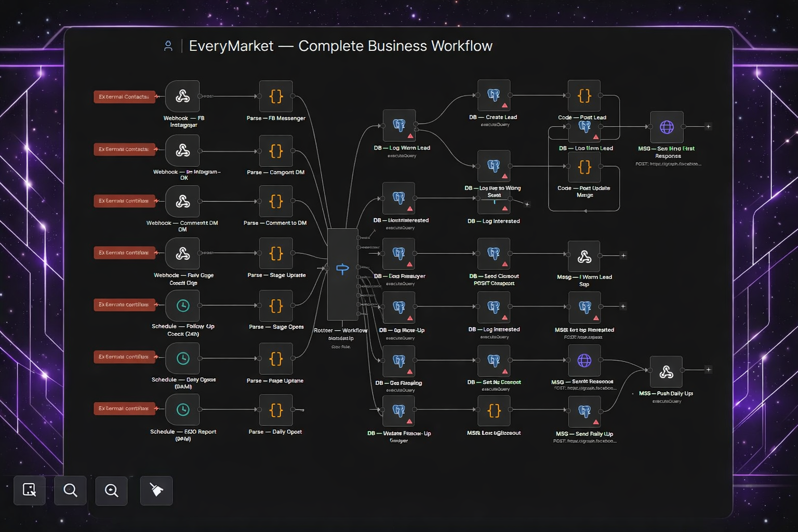Click the plus button after MSG — Send First Response
Image resolution: width=798 pixels, height=532 pixels.
click(x=708, y=126)
